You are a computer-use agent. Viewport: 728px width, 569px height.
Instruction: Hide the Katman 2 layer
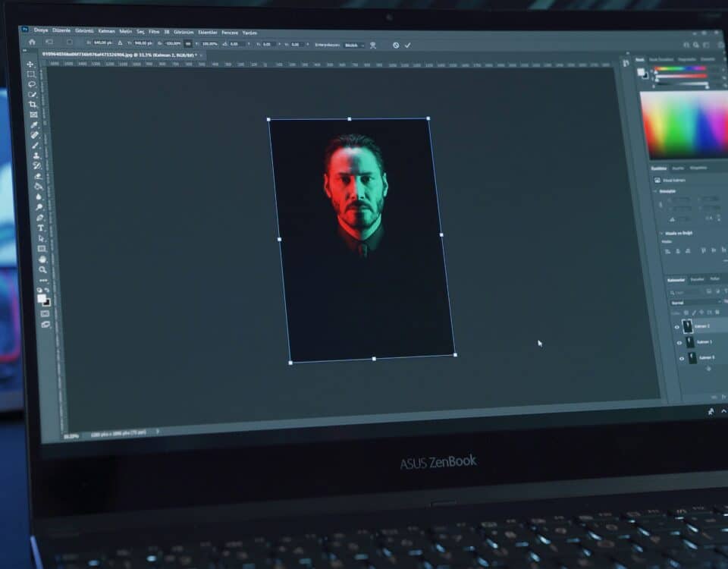pos(678,326)
